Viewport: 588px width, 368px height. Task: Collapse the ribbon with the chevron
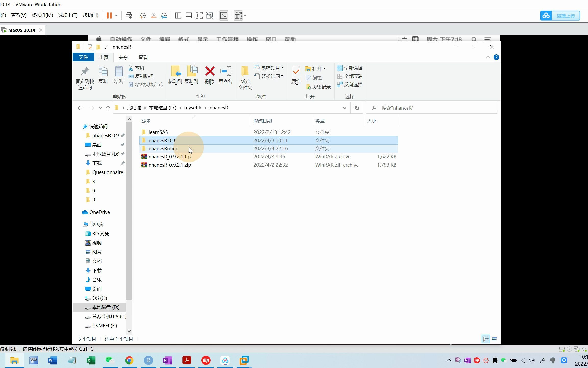pos(488,57)
